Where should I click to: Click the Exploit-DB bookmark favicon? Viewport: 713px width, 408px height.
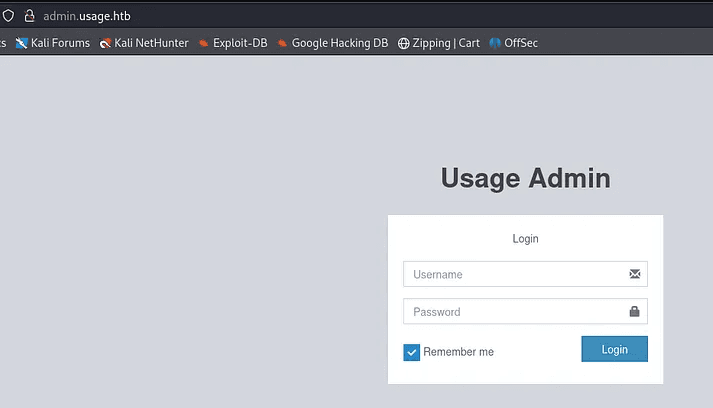coord(203,43)
